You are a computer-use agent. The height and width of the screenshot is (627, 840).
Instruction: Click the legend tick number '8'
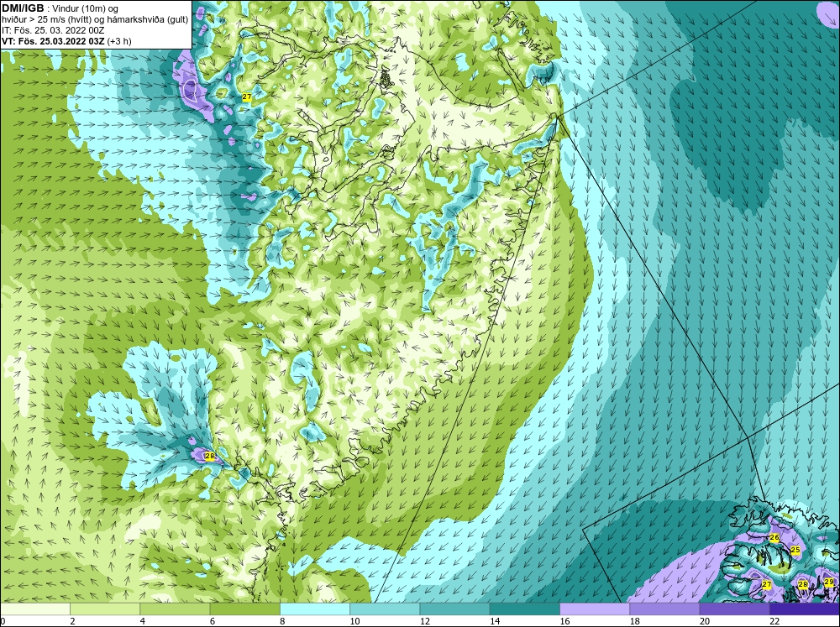click(x=282, y=621)
